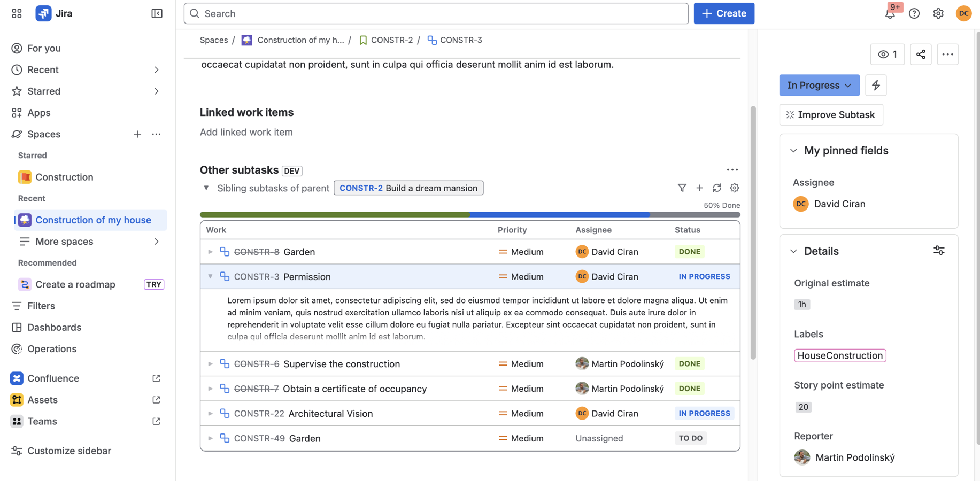Viewport: 980px width, 481px height.
Task: Click Add linked work item
Action: [x=246, y=132]
